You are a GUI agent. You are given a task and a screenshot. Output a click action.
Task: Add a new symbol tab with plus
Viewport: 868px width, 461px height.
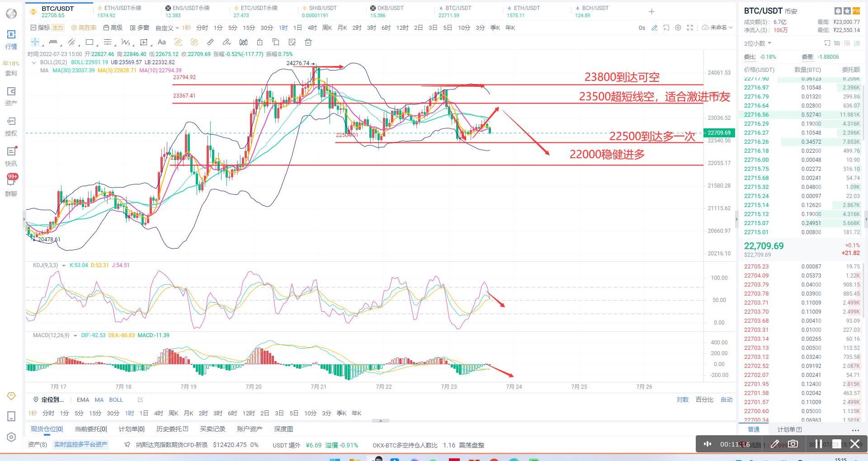pos(651,11)
